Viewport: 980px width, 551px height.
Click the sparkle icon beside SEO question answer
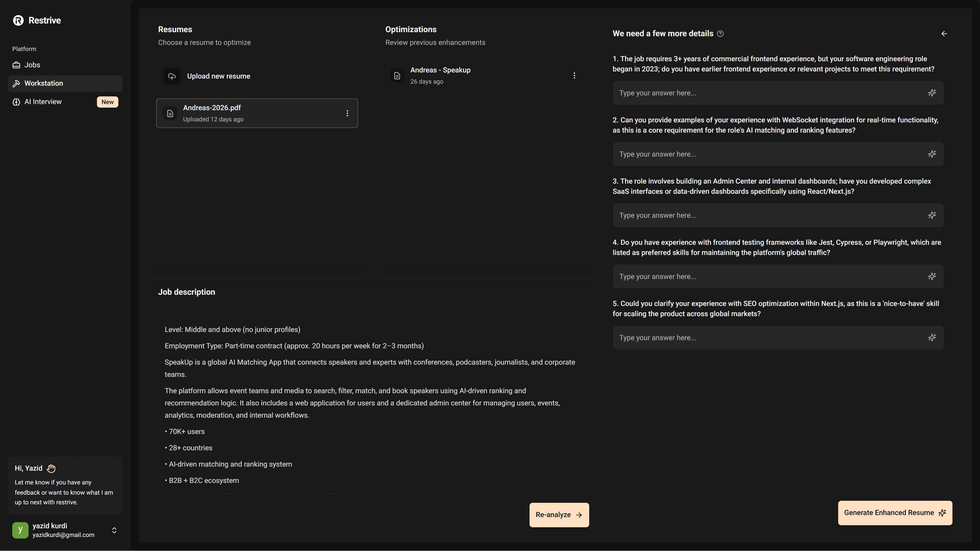click(x=932, y=338)
